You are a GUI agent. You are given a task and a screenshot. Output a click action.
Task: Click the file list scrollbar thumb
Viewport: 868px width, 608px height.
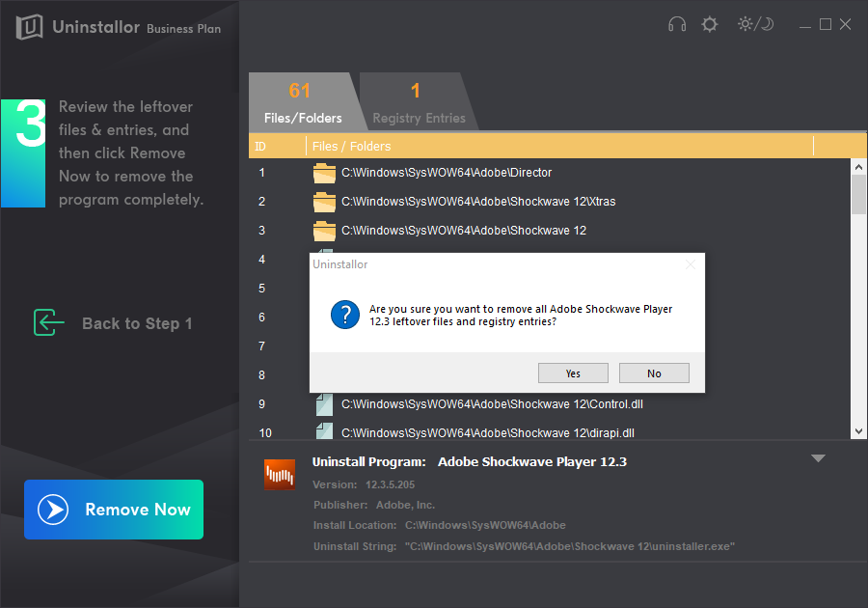[858, 194]
